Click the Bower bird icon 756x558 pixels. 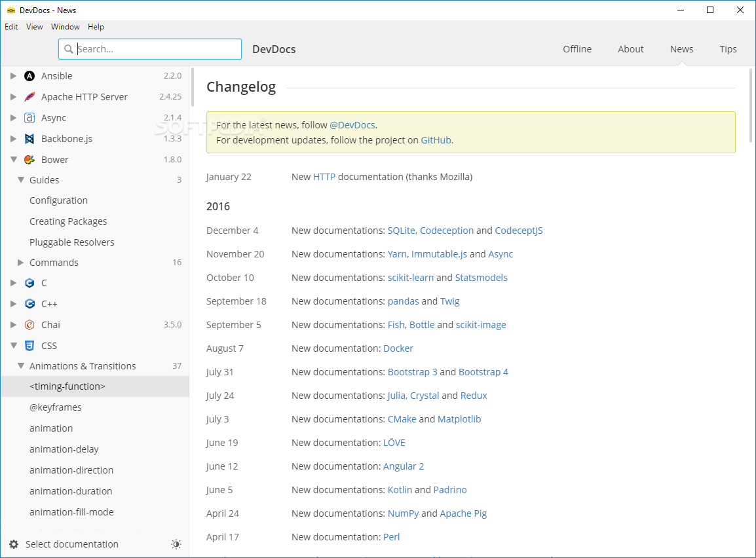[x=29, y=160]
